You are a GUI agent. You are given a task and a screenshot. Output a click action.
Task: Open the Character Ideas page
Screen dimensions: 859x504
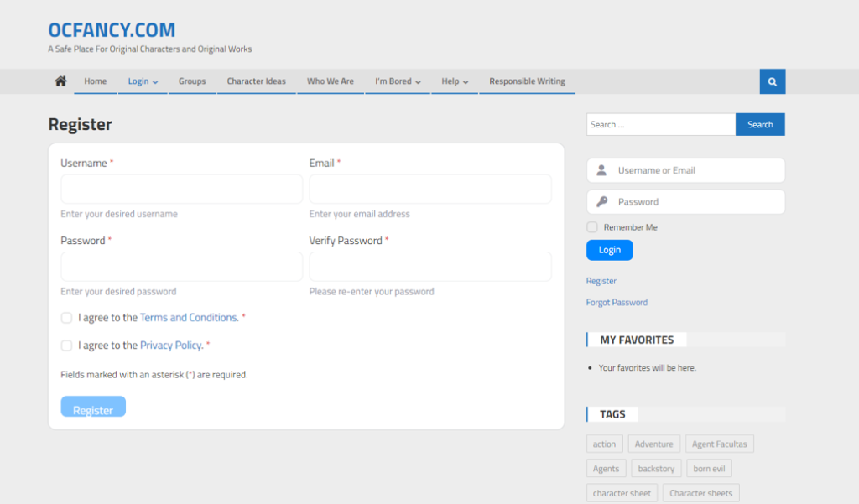[255, 81]
